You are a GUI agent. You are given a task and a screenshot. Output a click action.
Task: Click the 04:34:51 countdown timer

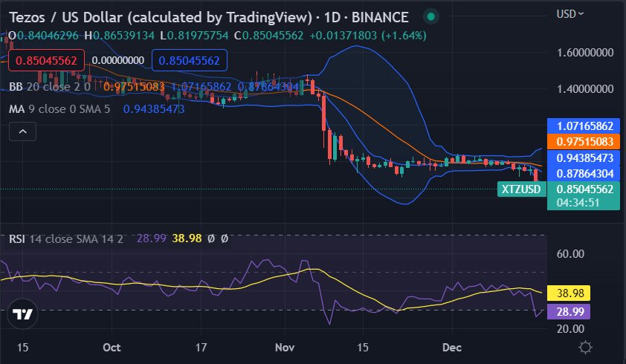(578, 203)
